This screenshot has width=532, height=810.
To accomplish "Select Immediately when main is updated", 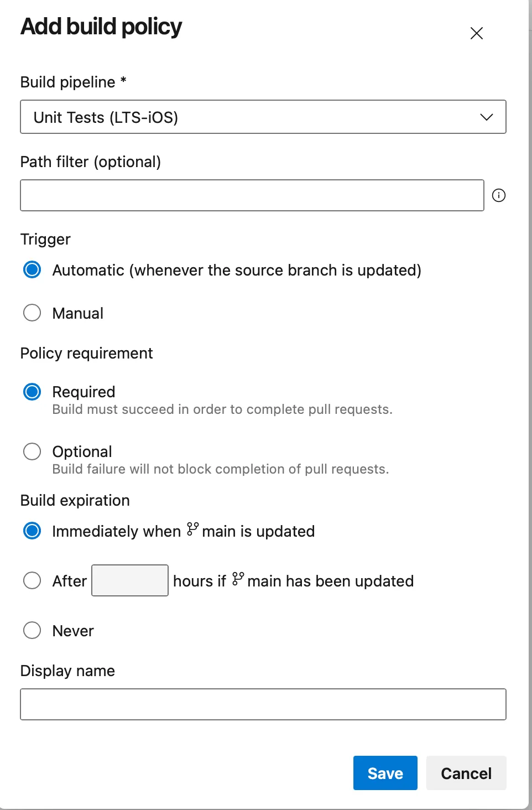I will 32,530.
